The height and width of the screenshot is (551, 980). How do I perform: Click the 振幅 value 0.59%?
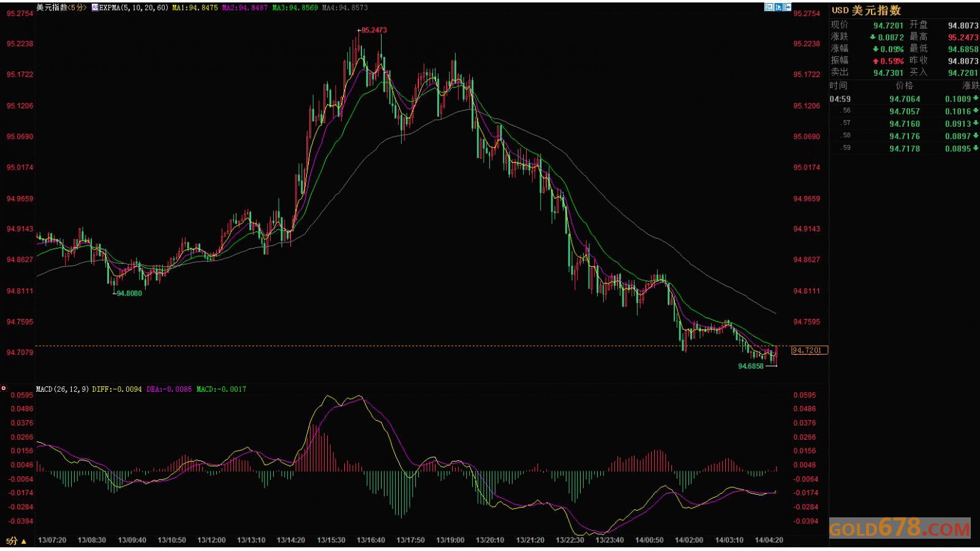tap(892, 61)
